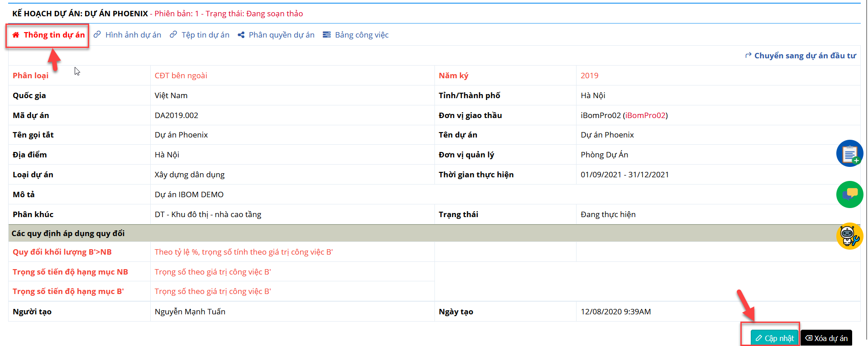Click the link icon beside Hình ảnh dự án
This screenshot has height=346, width=868.
[x=97, y=34]
